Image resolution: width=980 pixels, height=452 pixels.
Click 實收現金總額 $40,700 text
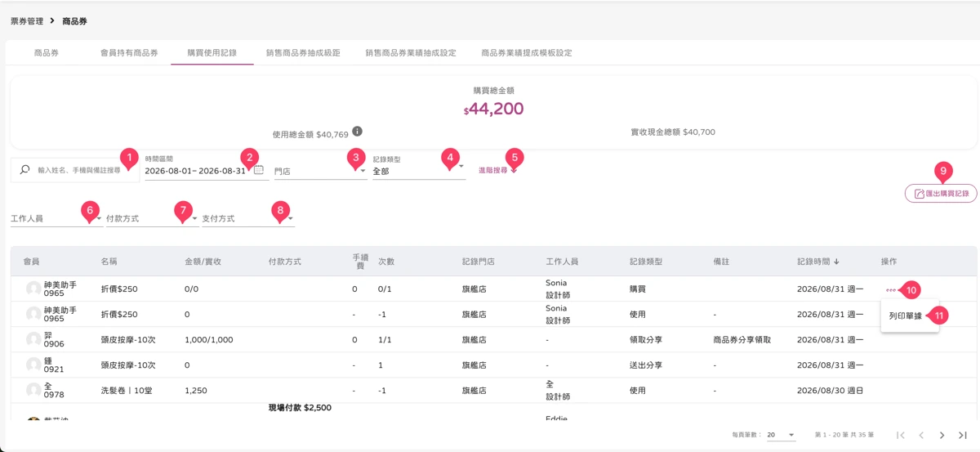point(673,132)
